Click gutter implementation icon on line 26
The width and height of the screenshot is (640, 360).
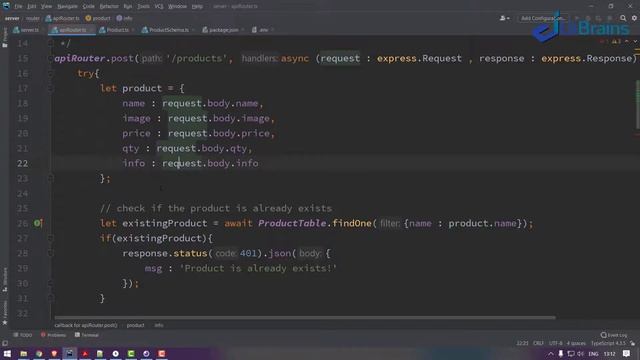(x=38, y=223)
